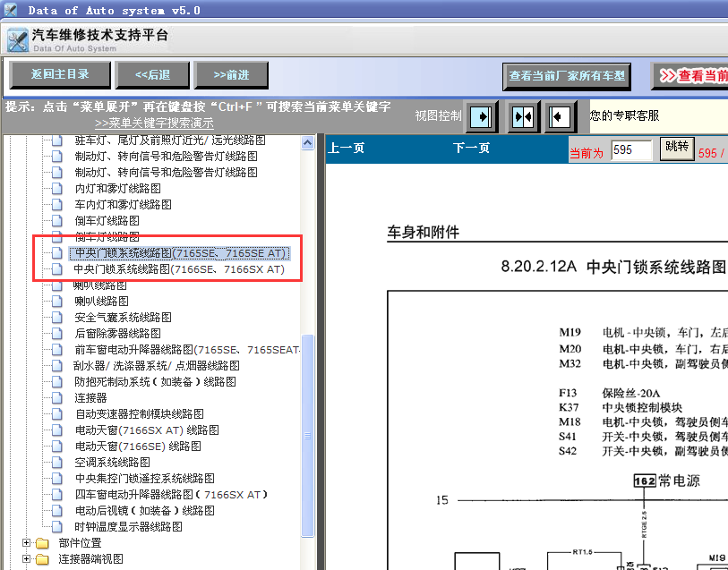The image size is (728, 570).
Task: Go back with <<后退 button
Action: (x=152, y=74)
